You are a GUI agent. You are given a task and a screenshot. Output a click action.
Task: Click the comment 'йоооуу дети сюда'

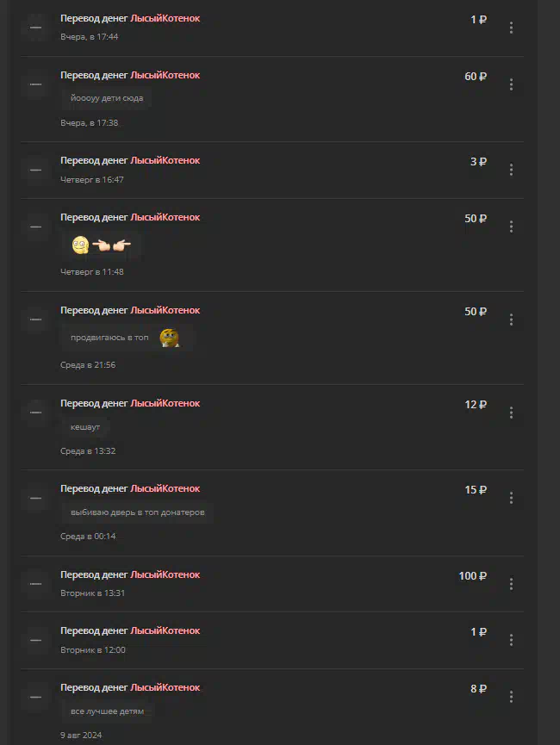107,98
